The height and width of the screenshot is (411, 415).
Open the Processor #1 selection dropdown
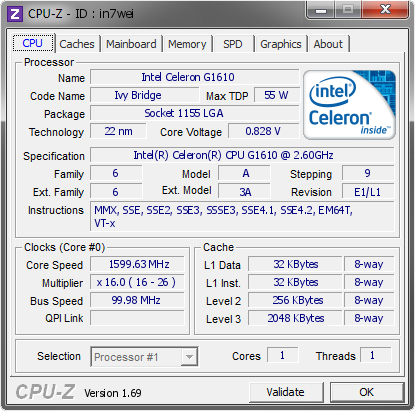[144, 357]
